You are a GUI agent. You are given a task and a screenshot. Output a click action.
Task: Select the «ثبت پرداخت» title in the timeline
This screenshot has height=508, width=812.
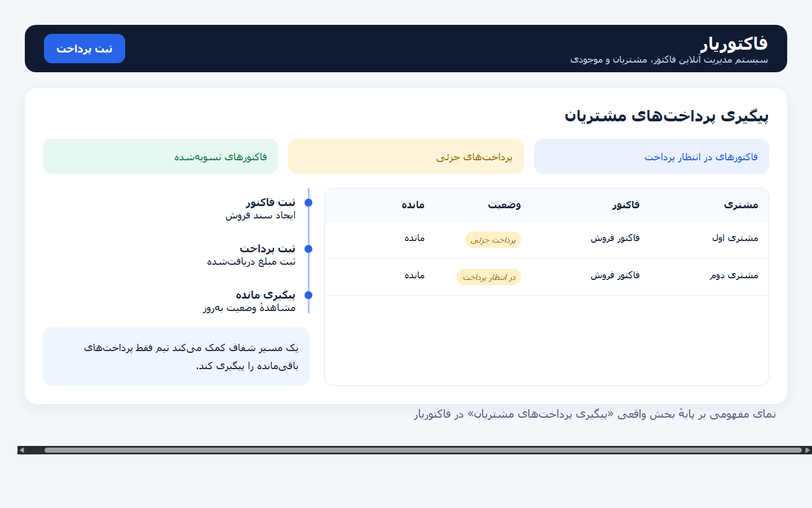tap(268, 248)
